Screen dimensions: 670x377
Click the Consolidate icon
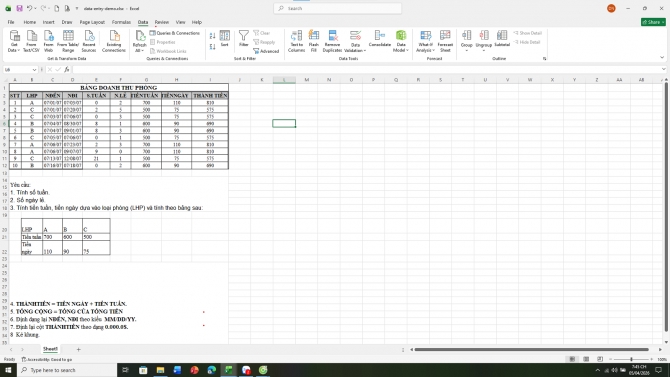pos(379,39)
